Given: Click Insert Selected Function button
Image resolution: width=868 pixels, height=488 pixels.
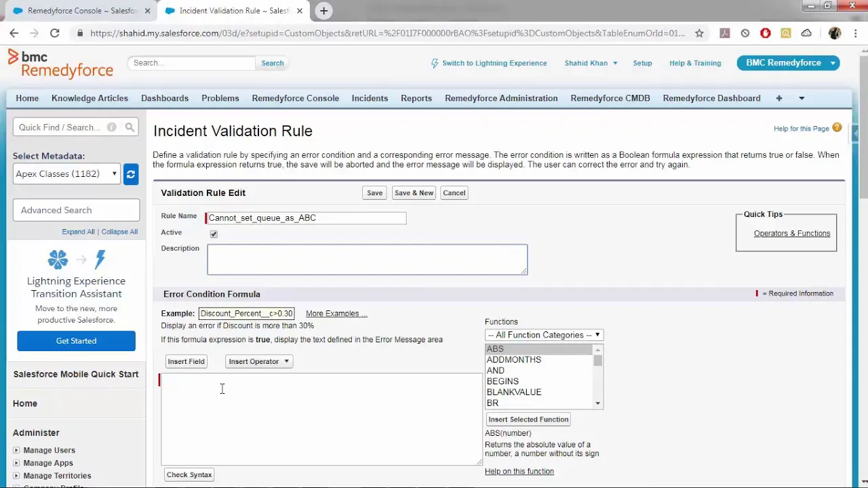Looking at the screenshot, I should click(x=528, y=420).
